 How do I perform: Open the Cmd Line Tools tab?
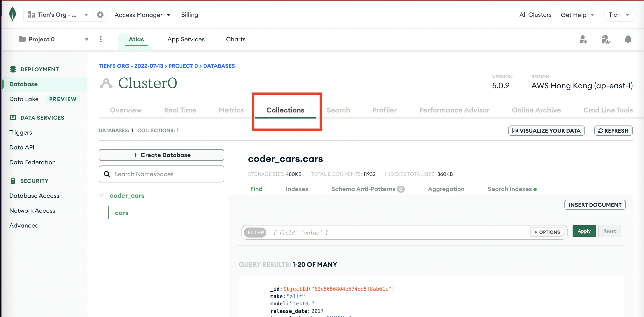point(608,110)
